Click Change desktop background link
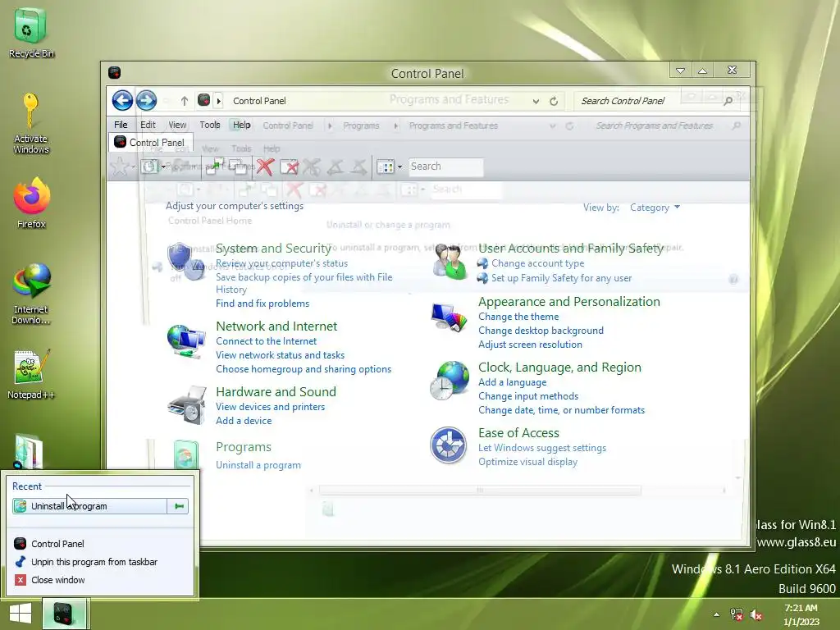The image size is (840, 630). click(x=541, y=331)
